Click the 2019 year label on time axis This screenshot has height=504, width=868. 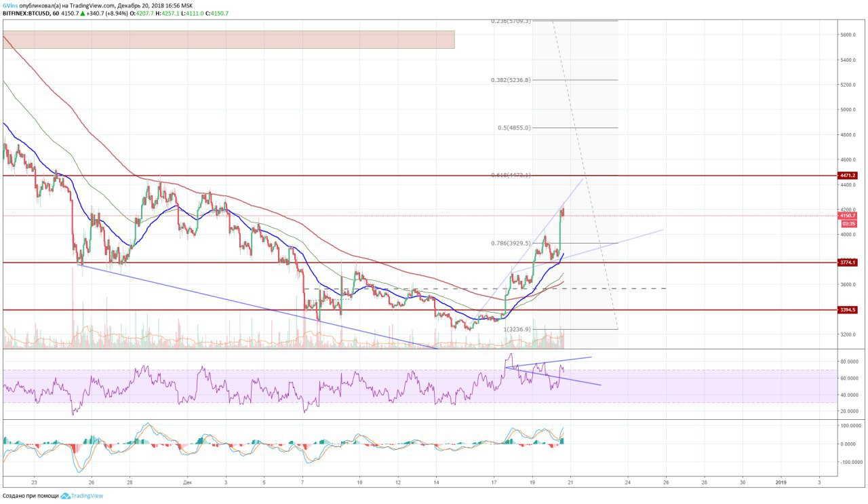tap(781, 482)
